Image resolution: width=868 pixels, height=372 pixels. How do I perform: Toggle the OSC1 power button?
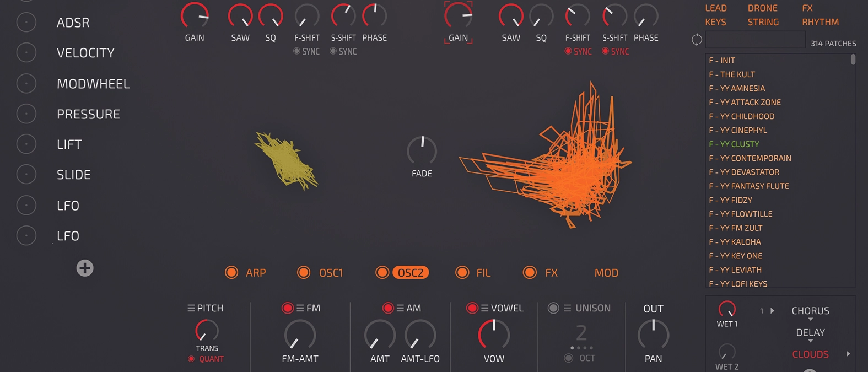click(304, 273)
